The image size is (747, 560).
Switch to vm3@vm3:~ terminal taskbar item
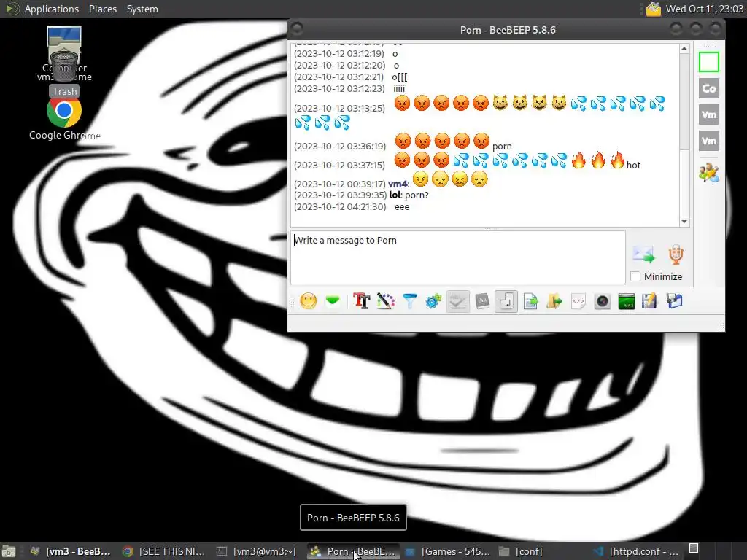[x=256, y=551]
